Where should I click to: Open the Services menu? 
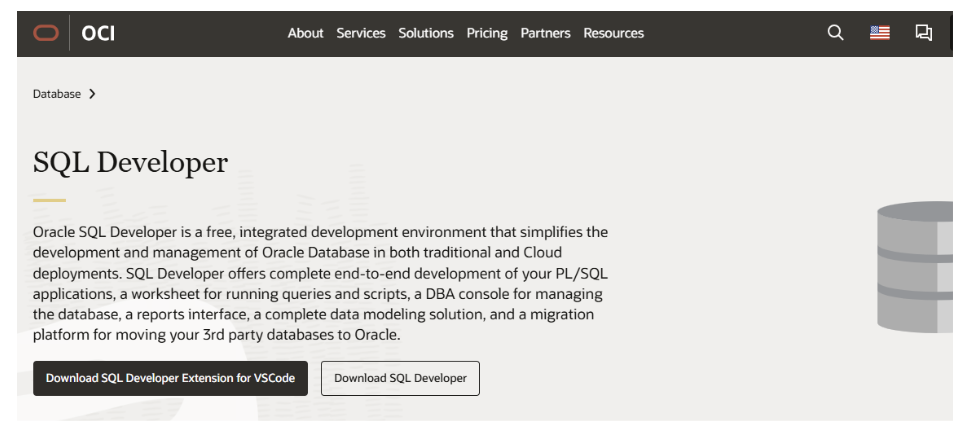coord(360,33)
